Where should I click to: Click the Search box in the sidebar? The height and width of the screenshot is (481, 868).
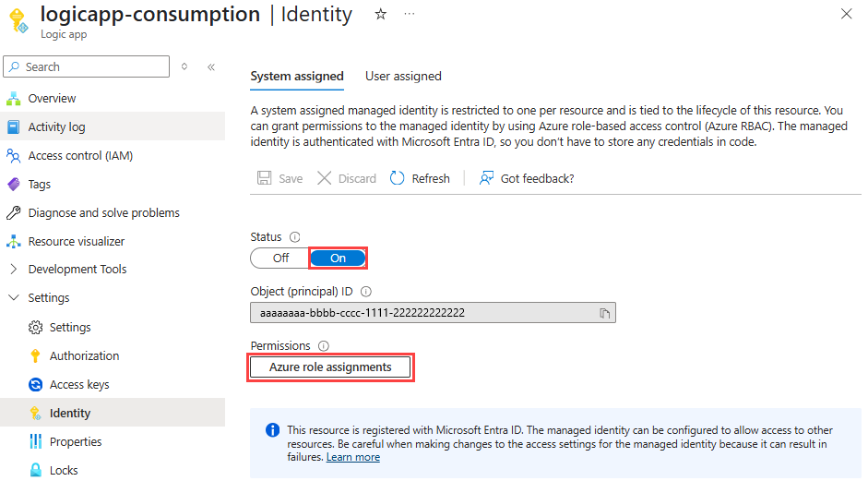point(87,66)
